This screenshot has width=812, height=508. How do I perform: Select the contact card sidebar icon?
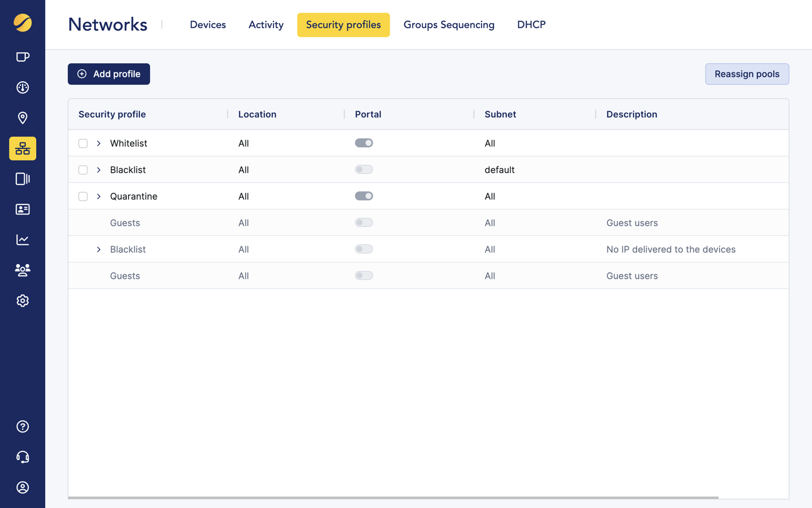(x=23, y=209)
